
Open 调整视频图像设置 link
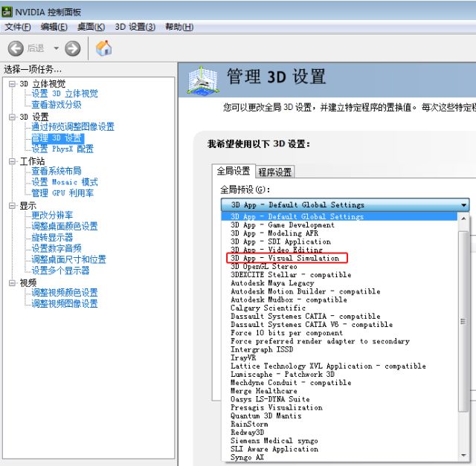(x=65, y=304)
